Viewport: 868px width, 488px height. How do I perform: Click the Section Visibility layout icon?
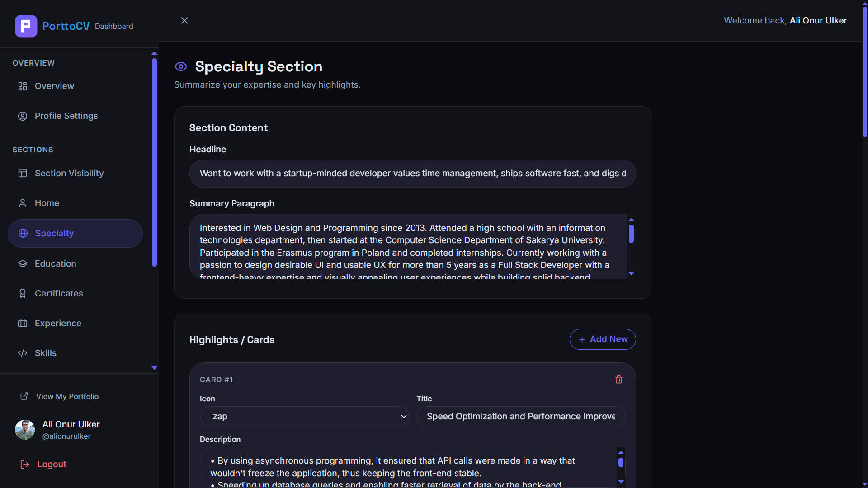click(x=23, y=173)
